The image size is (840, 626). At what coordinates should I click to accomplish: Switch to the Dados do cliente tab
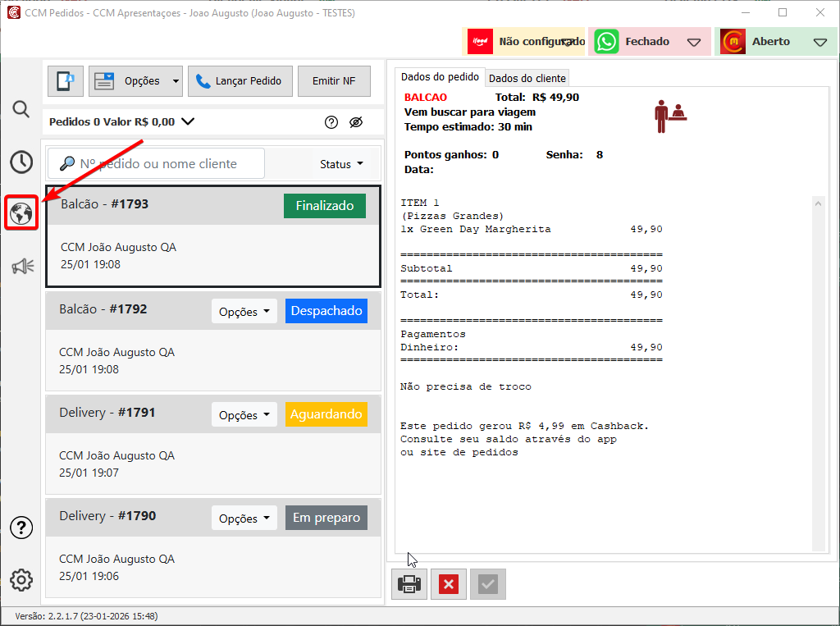pos(527,78)
